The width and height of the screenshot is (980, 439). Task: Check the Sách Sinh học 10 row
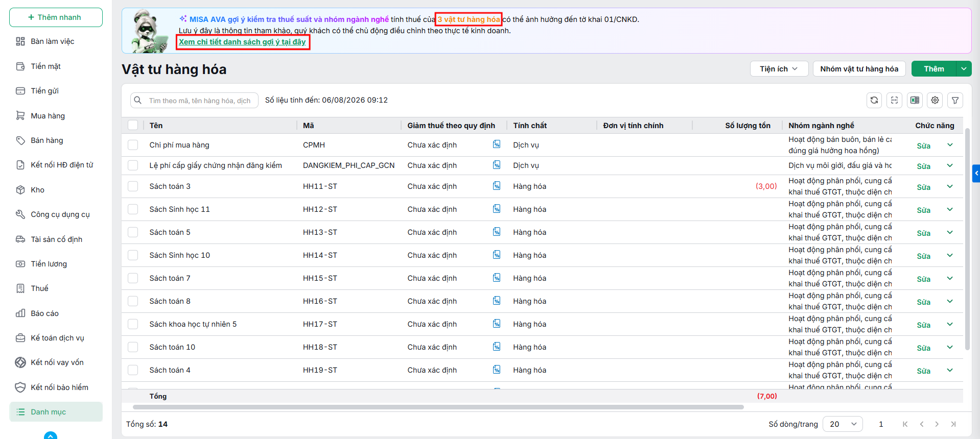tap(133, 255)
